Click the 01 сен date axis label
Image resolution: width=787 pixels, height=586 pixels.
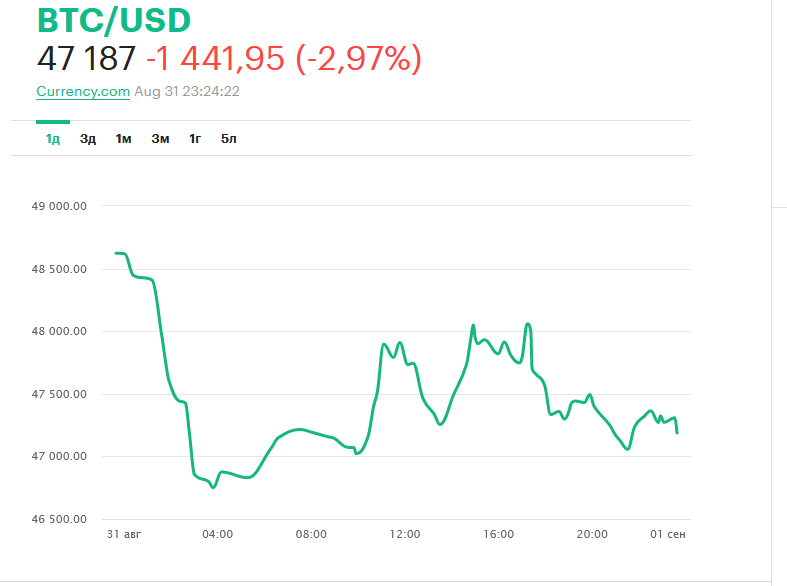669,534
